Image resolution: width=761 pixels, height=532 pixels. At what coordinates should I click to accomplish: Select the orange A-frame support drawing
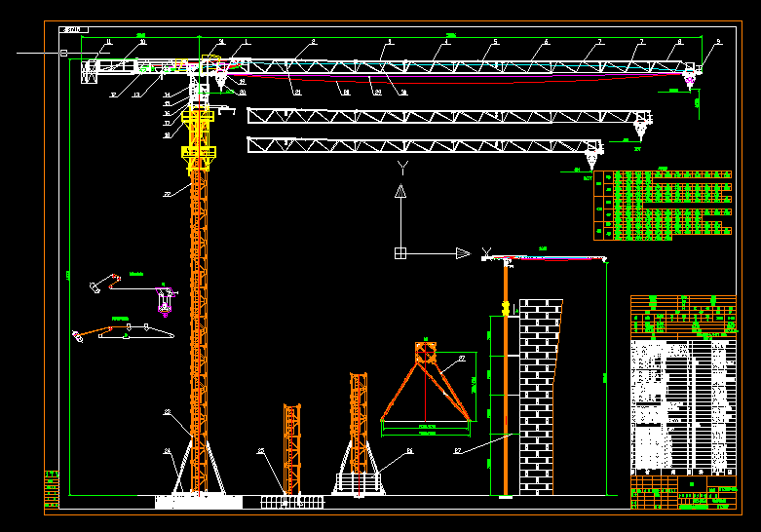tap(426, 382)
